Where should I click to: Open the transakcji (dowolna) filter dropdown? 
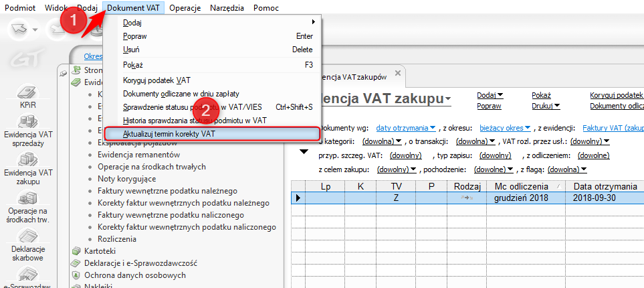click(x=475, y=141)
